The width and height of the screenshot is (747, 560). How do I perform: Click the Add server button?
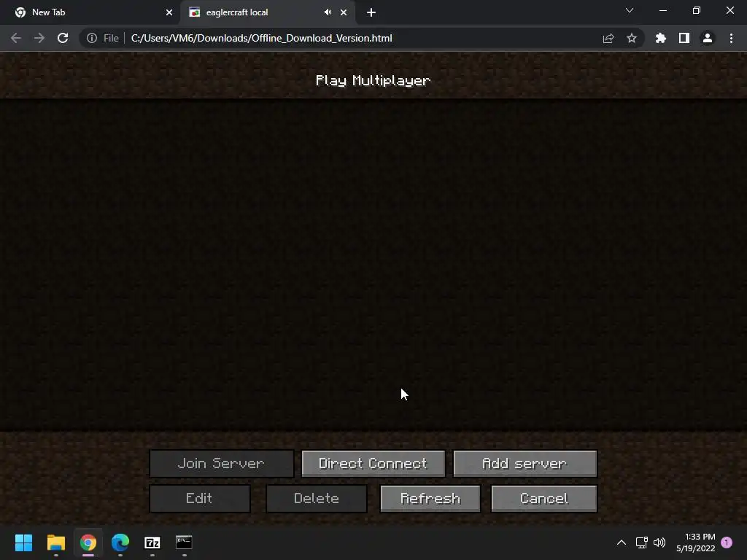click(x=525, y=463)
